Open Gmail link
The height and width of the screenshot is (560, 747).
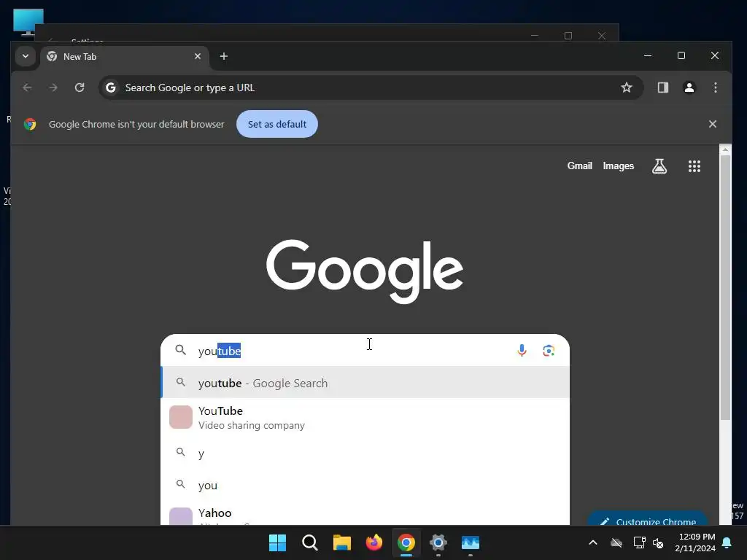click(579, 166)
